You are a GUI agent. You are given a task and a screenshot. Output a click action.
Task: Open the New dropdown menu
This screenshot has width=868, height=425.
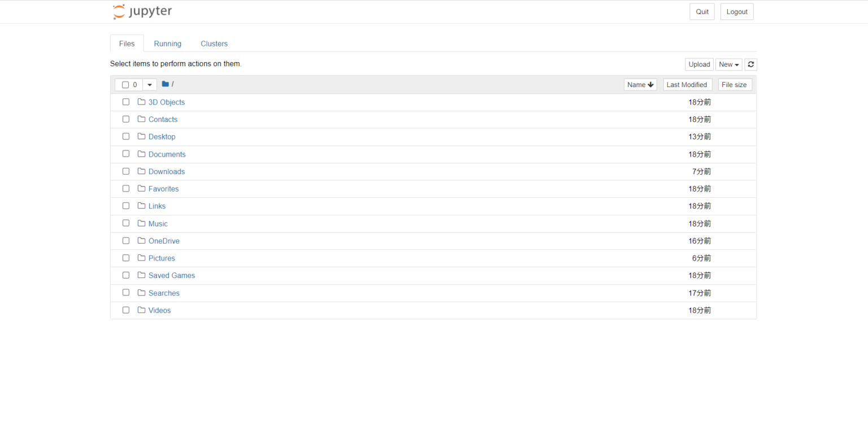pos(728,64)
